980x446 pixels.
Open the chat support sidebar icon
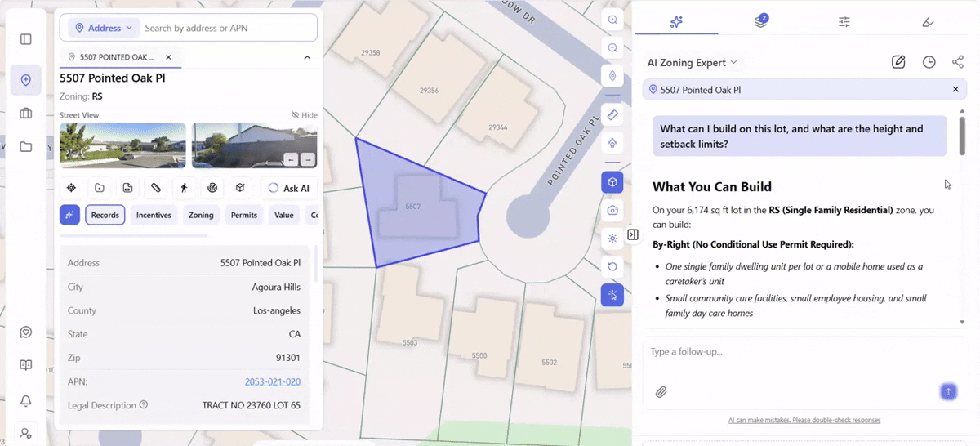tap(26, 332)
